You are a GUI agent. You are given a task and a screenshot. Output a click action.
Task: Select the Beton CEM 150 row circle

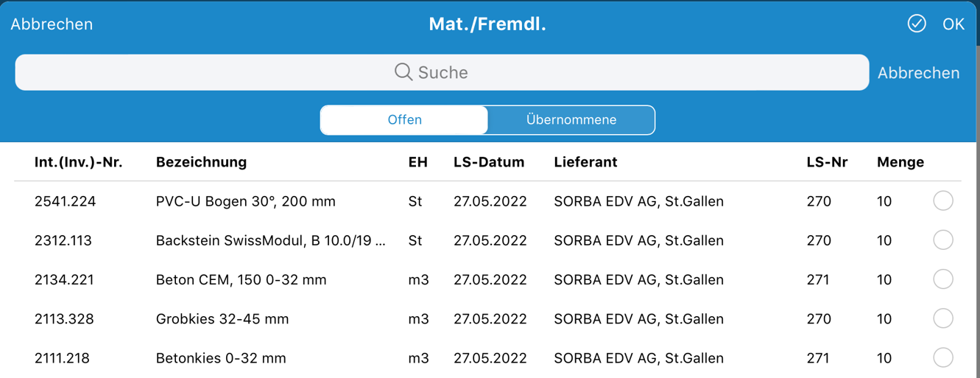pos(943,279)
